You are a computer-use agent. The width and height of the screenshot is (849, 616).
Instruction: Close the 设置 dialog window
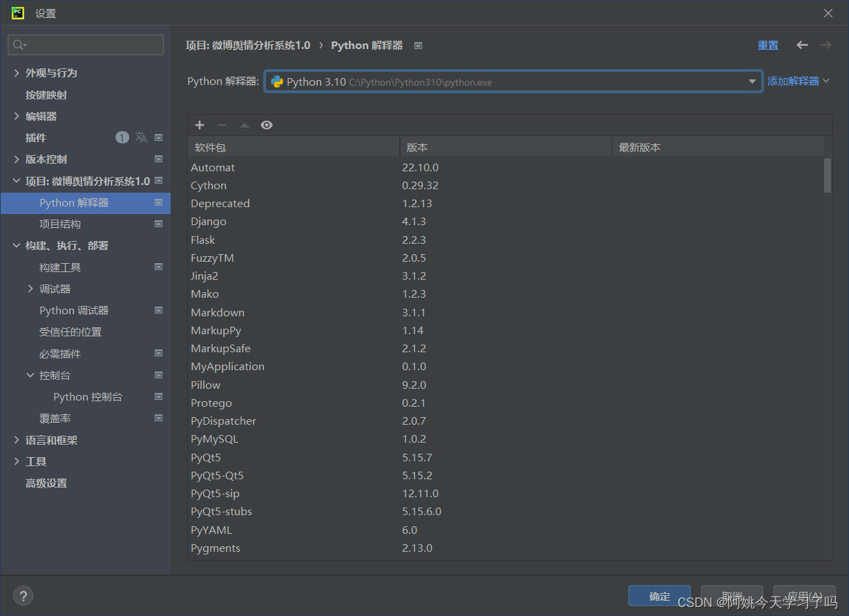[x=828, y=13]
